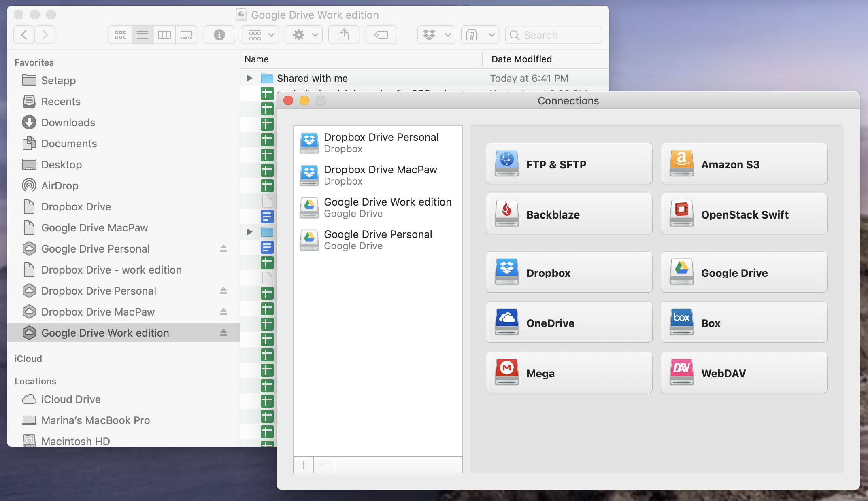Open the CloudMounter drive toolbar dropdown
The height and width of the screenshot is (501, 868).
coord(480,35)
